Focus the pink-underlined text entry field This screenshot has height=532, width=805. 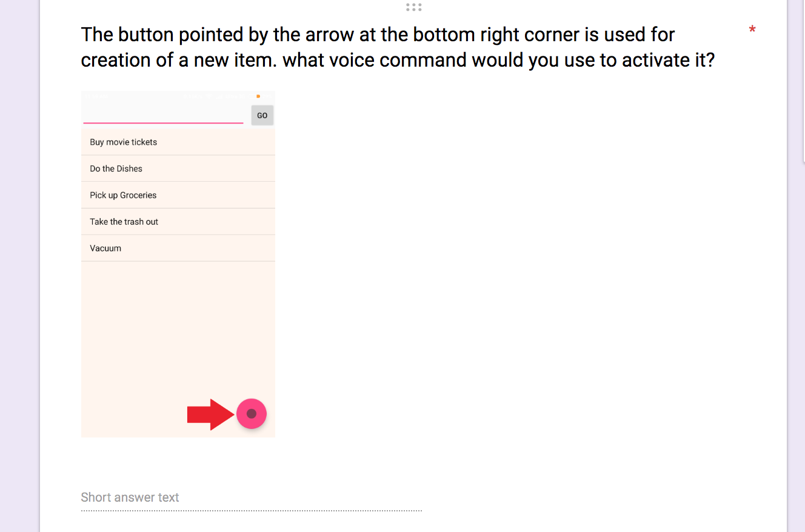[163, 115]
